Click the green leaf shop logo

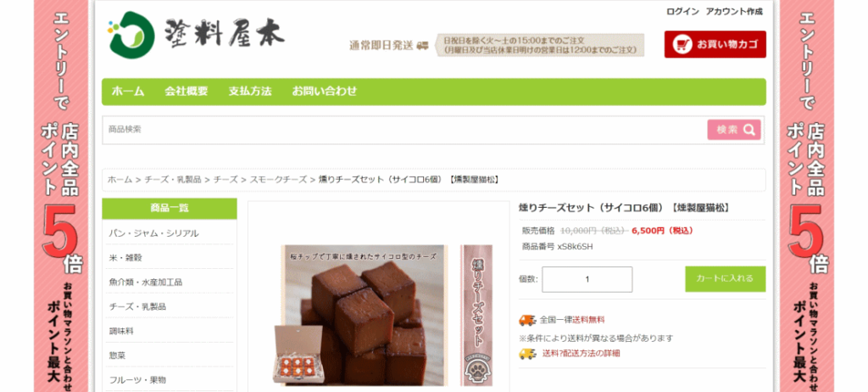tap(131, 34)
